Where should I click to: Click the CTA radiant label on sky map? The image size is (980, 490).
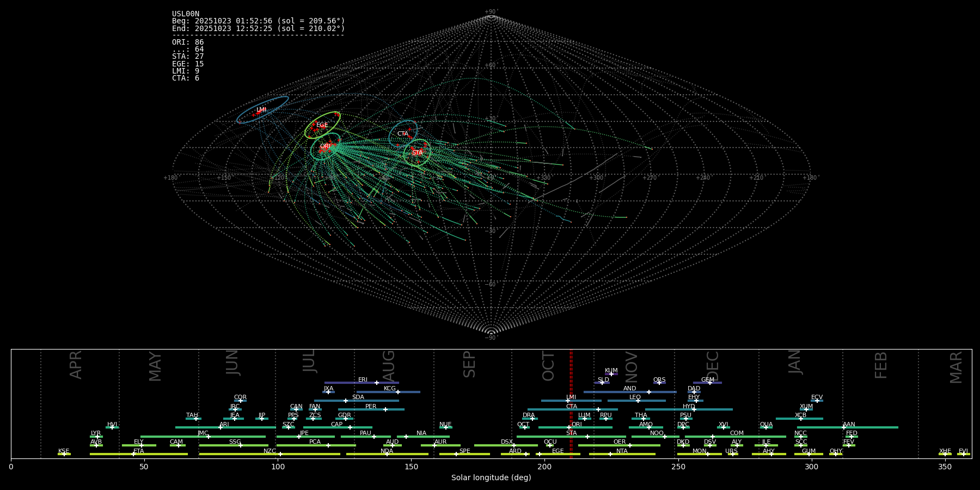pos(402,134)
